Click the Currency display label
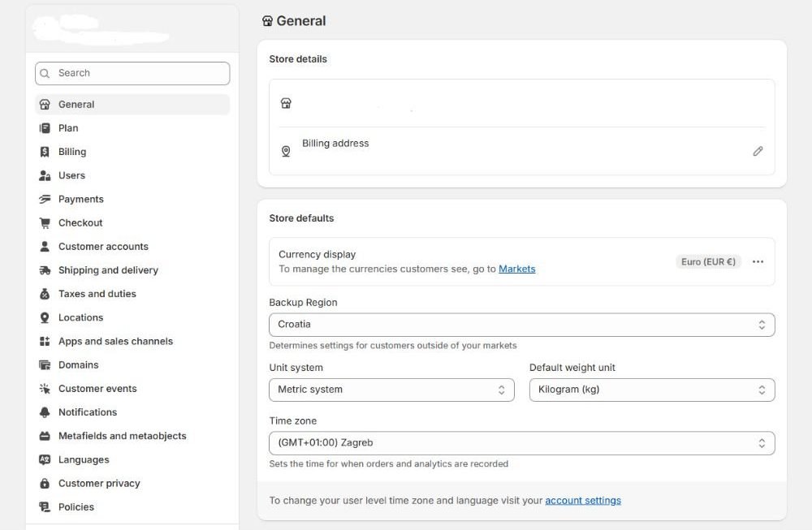Image resolution: width=812 pixels, height=530 pixels. point(317,255)
